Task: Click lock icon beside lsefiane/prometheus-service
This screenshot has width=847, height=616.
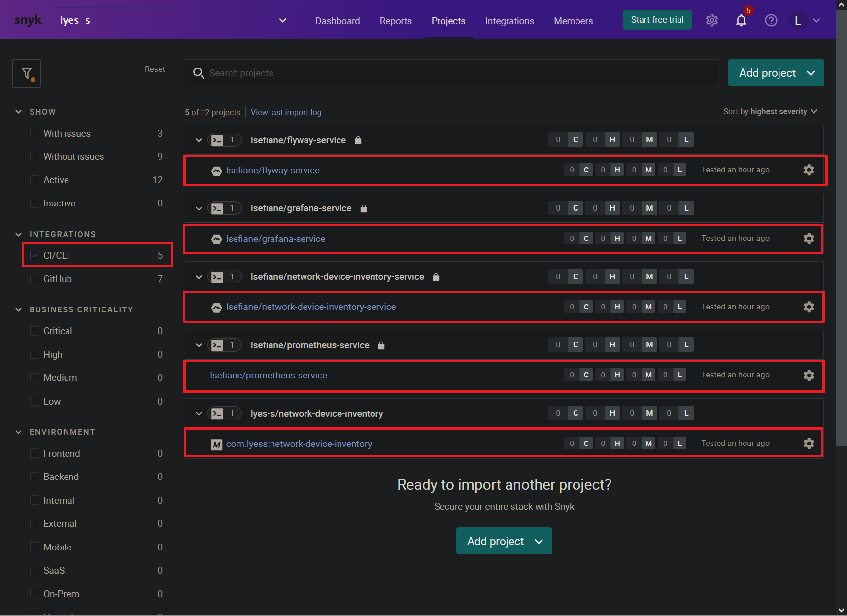Action: pyautogui.click(x=381, y=345)
